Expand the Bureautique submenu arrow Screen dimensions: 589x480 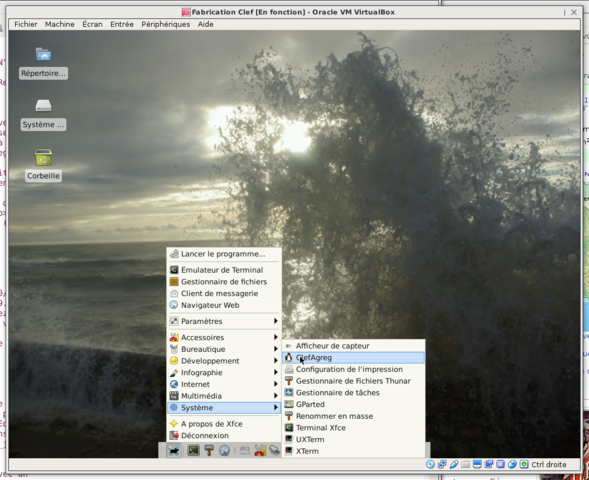[275, 349]
